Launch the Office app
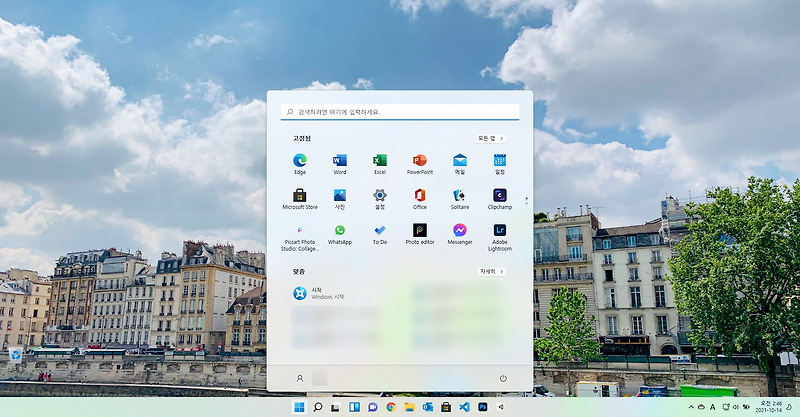Viewport: 800px width, 417px height. pyautogui.click(x=419, y=199)
